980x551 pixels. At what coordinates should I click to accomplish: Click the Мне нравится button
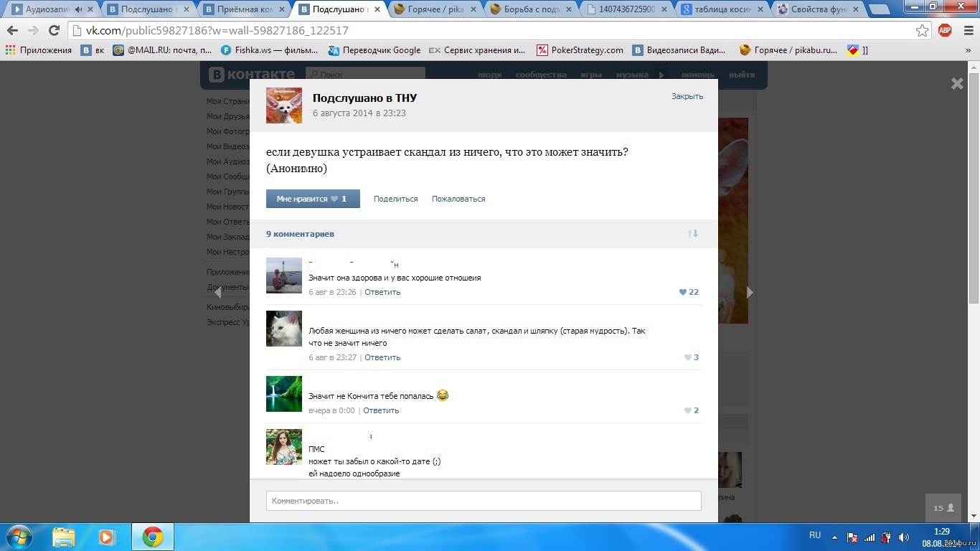coord(313,199)
